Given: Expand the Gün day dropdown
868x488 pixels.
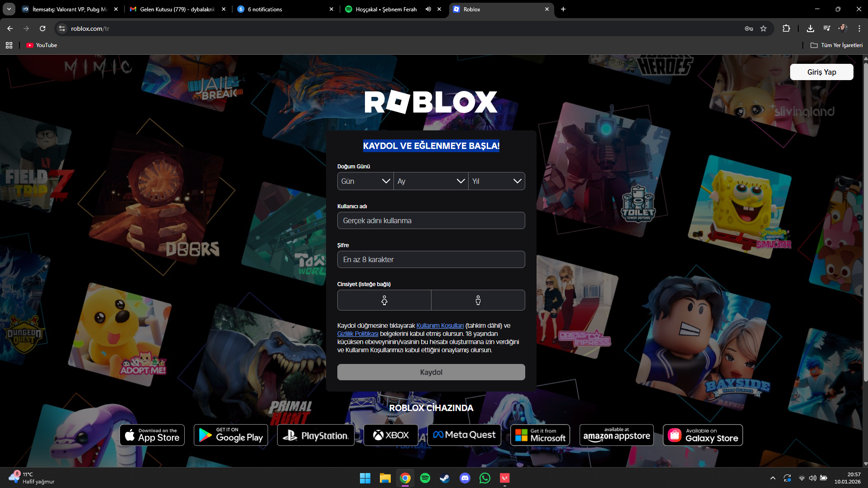Looking at the screenshot, I should point(365,181).
